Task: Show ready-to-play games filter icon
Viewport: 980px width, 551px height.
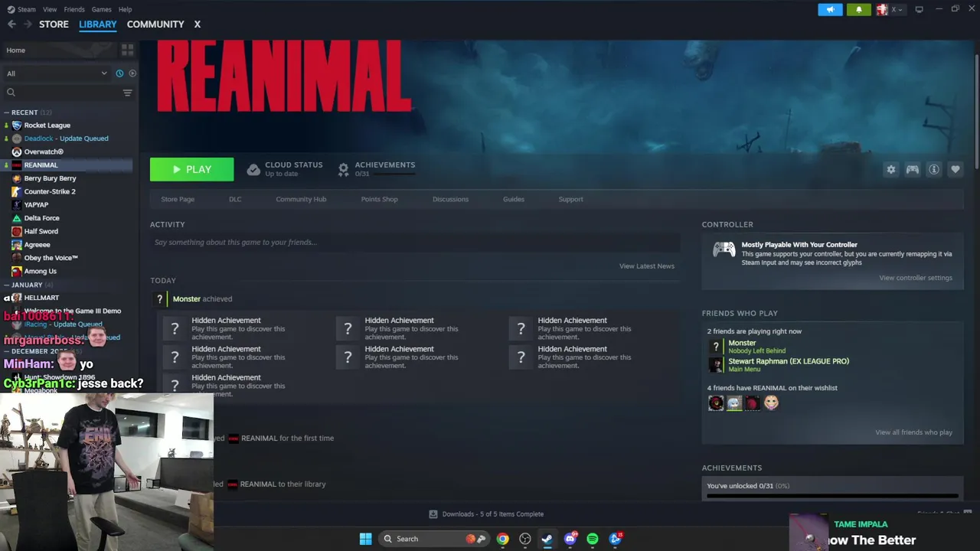Action: tap(132, 73)
